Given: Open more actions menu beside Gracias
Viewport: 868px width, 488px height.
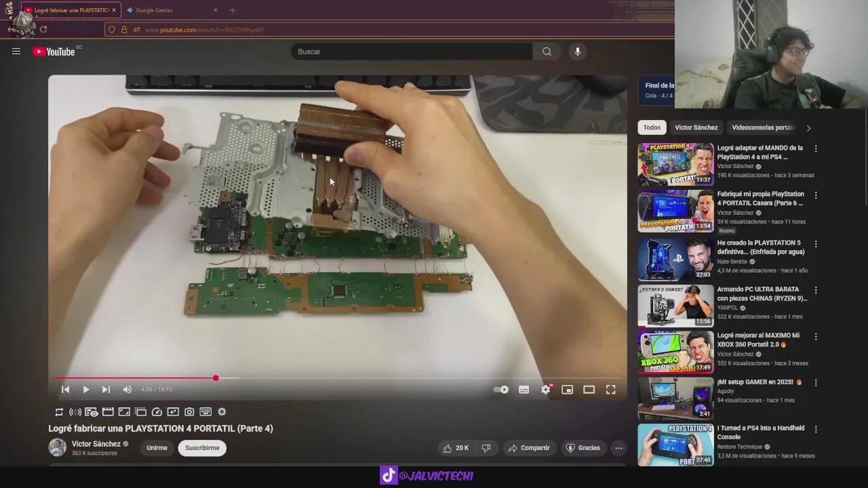Looking at the screenshot, I should pos(618,448).
